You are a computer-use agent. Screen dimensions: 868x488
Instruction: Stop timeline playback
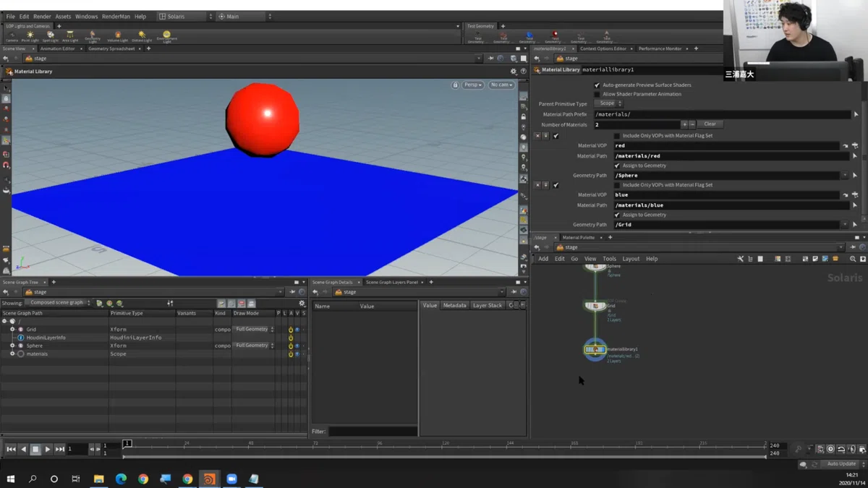point(35,449)
